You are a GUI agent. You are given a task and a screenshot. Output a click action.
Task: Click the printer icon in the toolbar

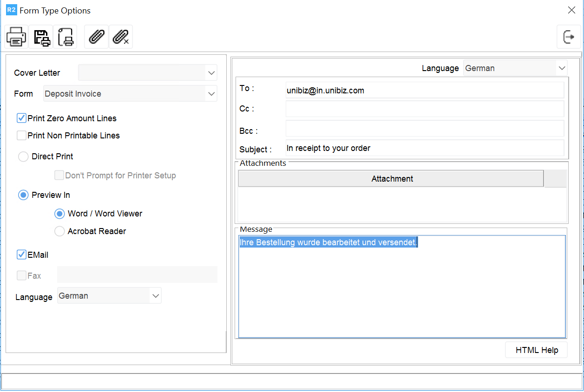[16, 37]
